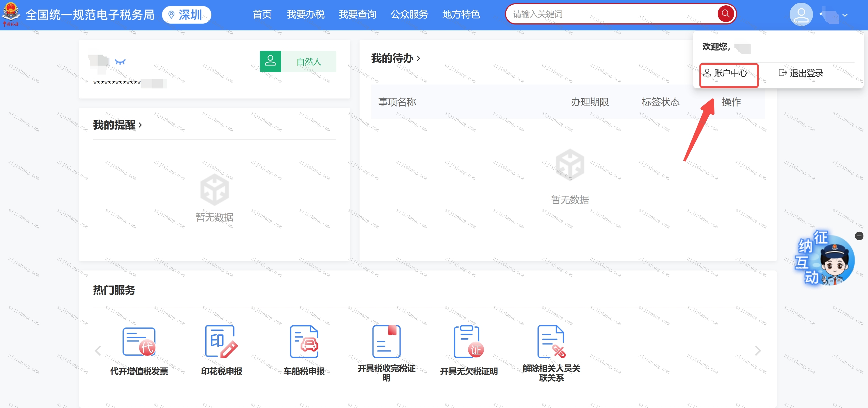The image size is (868, 408).
Task: Click the 退出登录 exit icon
Action: (782, 72)
